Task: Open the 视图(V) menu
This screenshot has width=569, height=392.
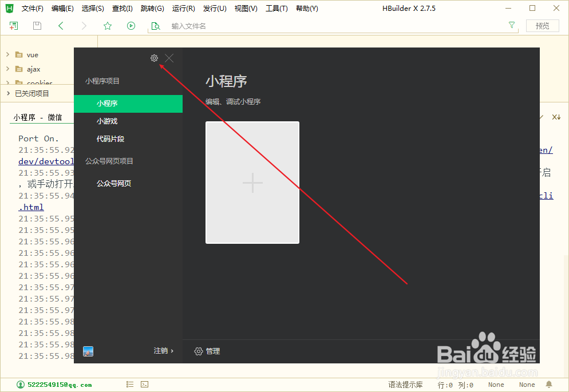Action: [246, 9]
